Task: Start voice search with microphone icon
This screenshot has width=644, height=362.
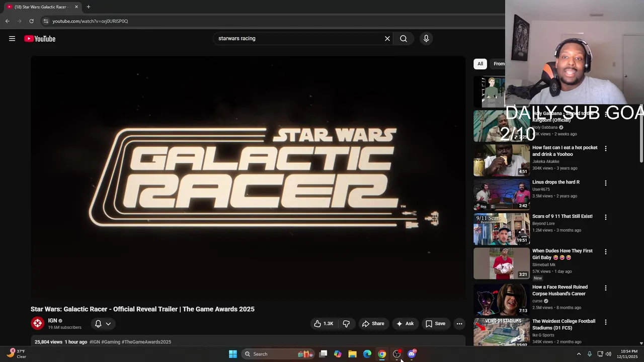Action: click(426, 39)
